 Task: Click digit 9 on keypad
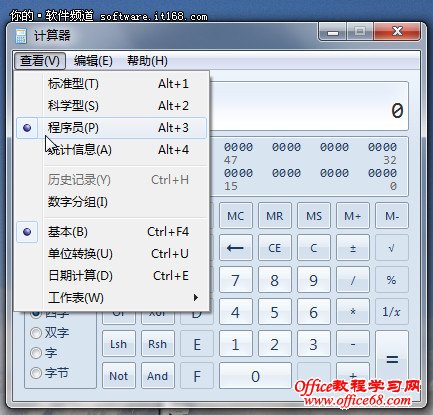tap(314, 280)
